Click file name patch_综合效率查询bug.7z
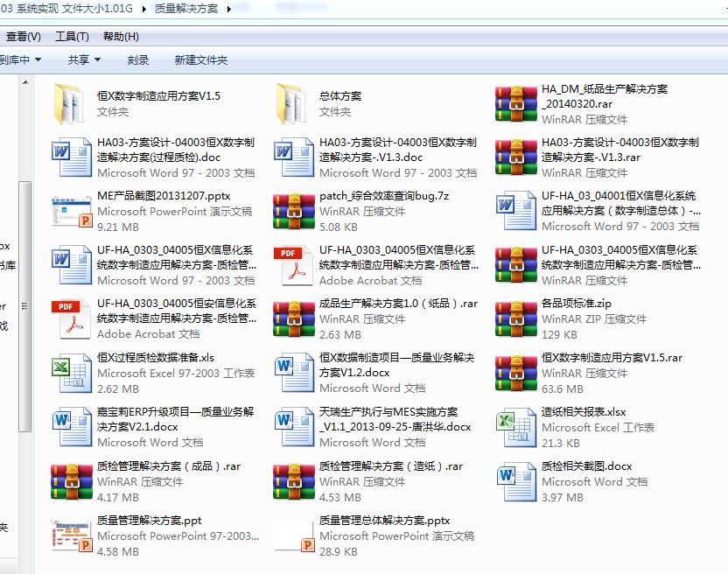Screen dimensions: 728x574 click(384, 196)
